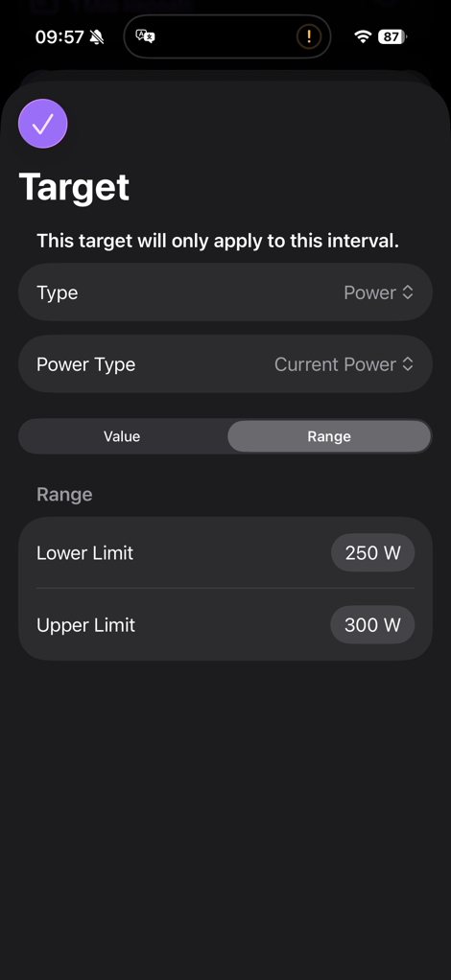Tap the up-down chevron beside Power
The image size is (451, 980).
[x=408, y=292]
